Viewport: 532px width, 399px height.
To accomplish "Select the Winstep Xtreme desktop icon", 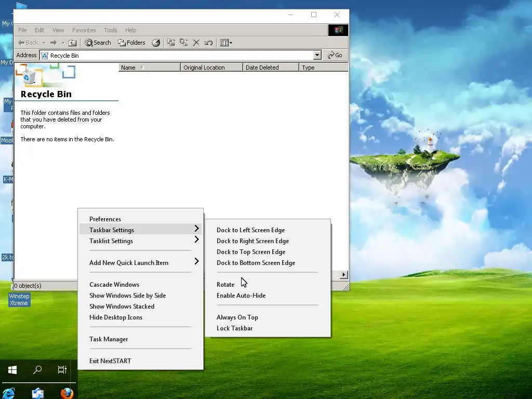I will tap(19, 300).
